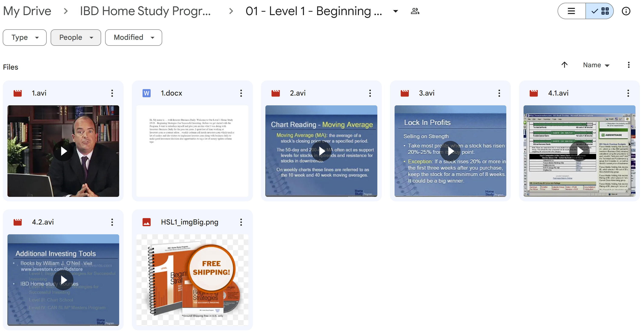Expand the Type filter dropdown
Viewport: 644px width, 332px height.
pos(24,37)
